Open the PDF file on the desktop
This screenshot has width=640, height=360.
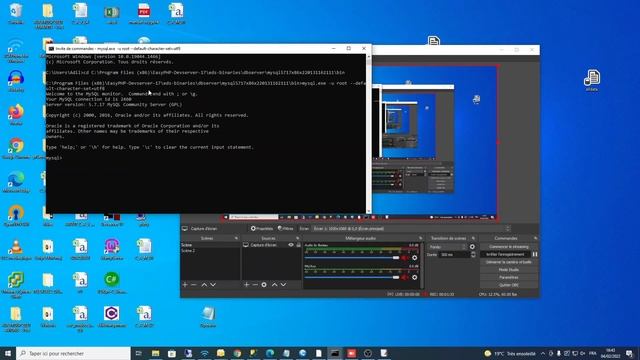pos(144,13)
